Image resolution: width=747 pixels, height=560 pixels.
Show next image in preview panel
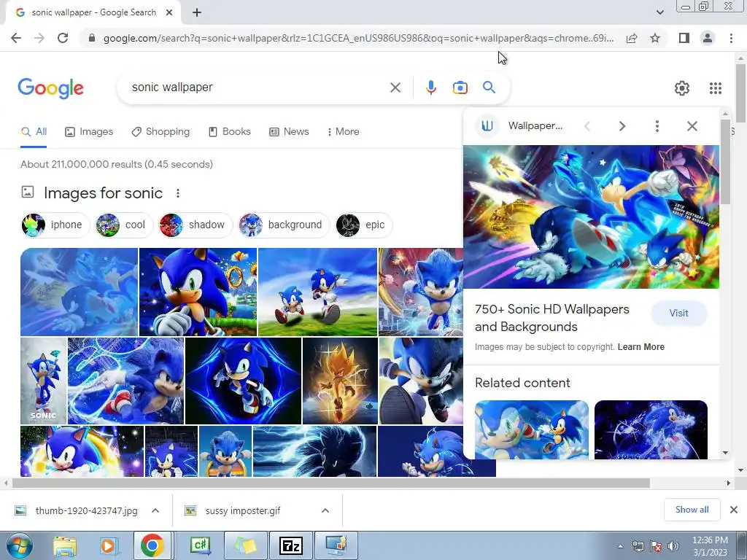tap(622, 126)
